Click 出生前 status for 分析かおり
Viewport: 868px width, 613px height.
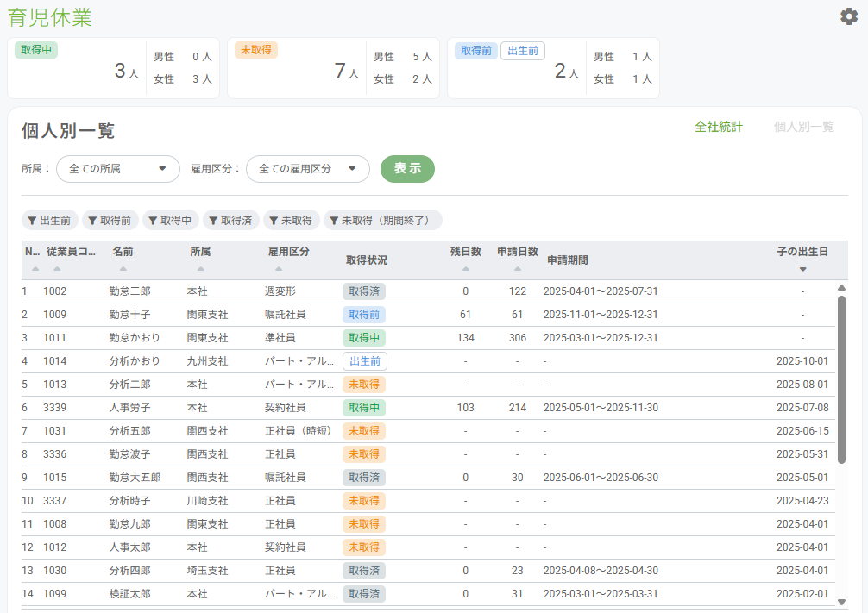[x=365, y=361]
